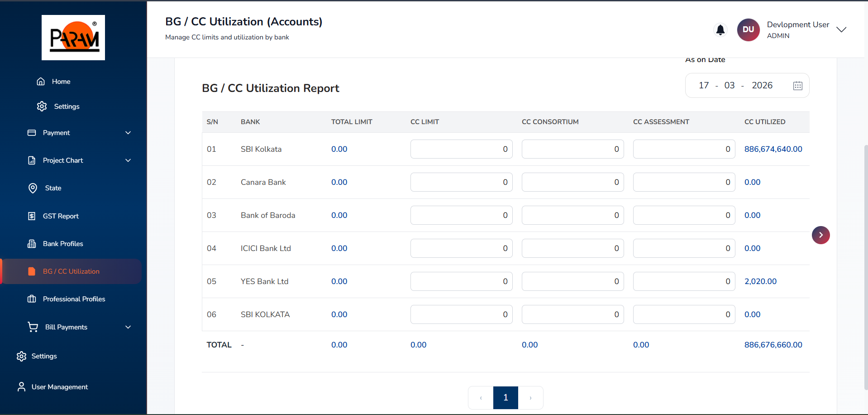Open the calendar date picker icon
Viewport: 868px width, 415px height.
tap(797, 86)
